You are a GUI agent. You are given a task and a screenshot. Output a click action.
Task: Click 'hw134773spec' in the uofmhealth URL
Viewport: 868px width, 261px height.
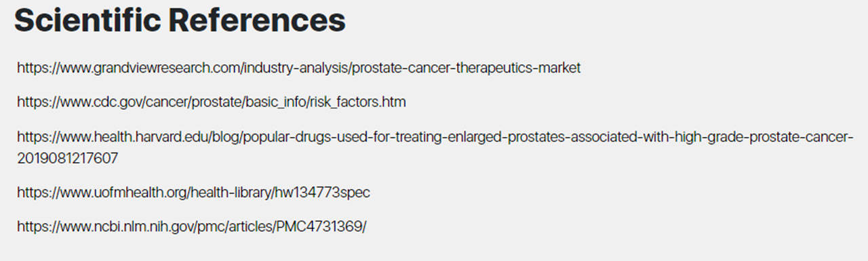coord(322,193)
